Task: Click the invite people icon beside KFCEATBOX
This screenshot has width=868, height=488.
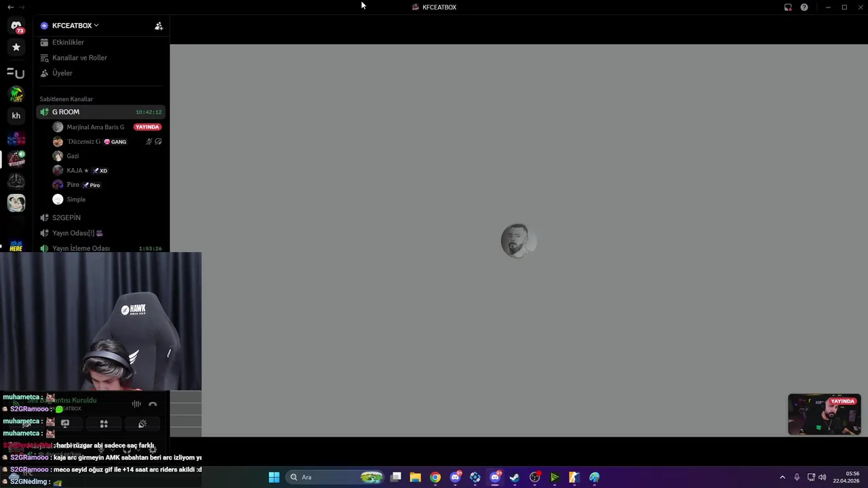Action: tap(159, 26)
